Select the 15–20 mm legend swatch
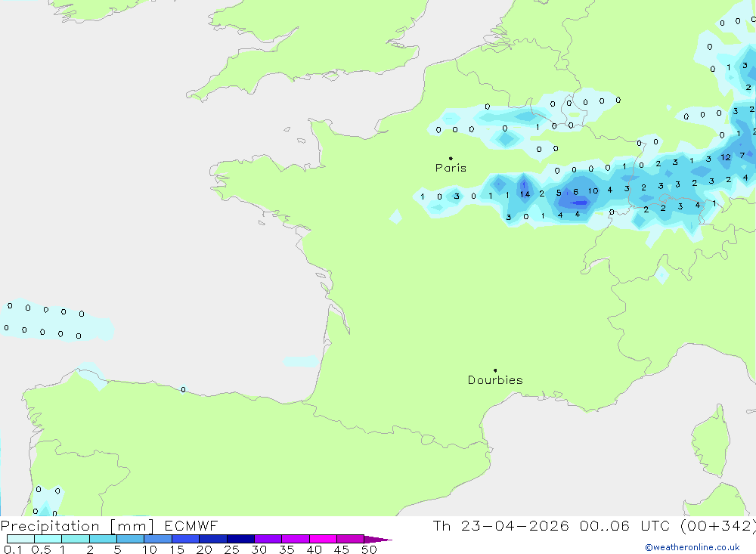 point(186,539)
